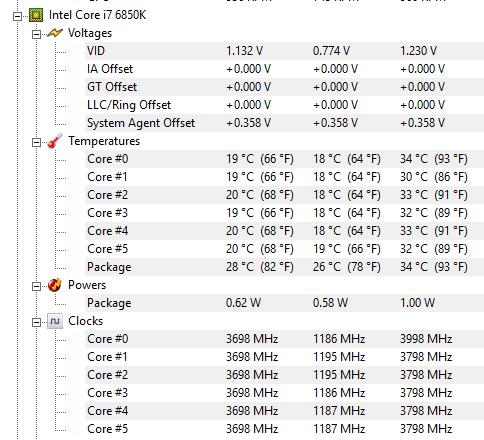Click the VID maximum value 1.230 V
The image size is (484, 440).
418,51
